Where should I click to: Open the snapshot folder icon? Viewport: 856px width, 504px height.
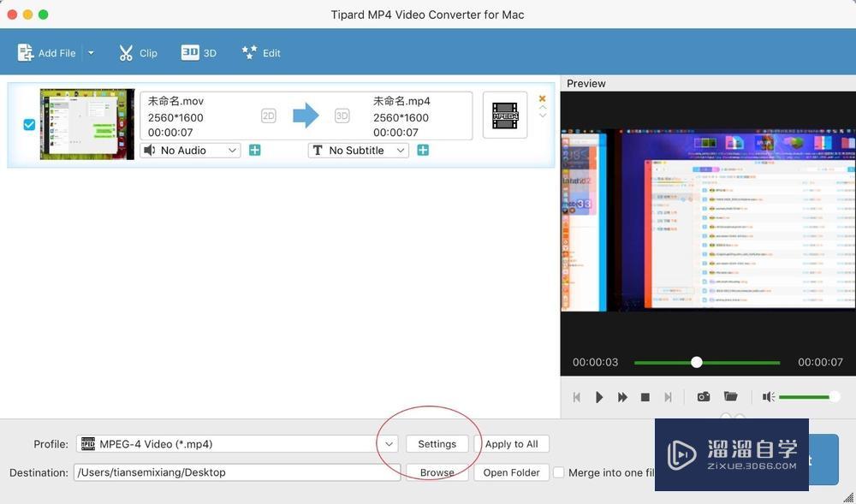click(730, 396)
